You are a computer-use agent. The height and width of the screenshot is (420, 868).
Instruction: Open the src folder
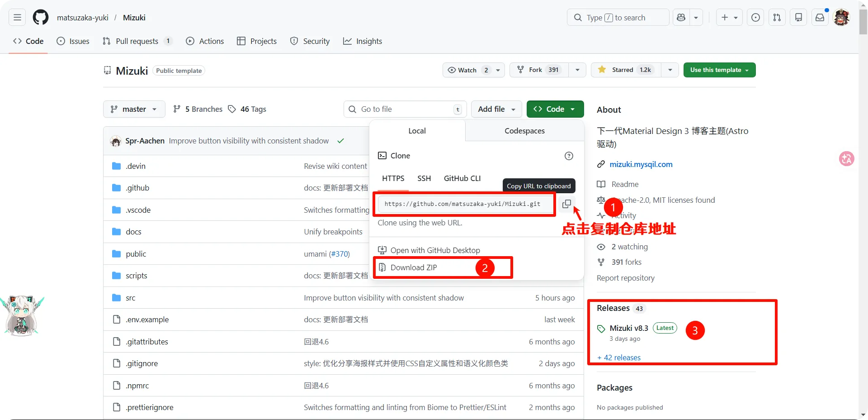pyautogui.click(x=131, y=298)
